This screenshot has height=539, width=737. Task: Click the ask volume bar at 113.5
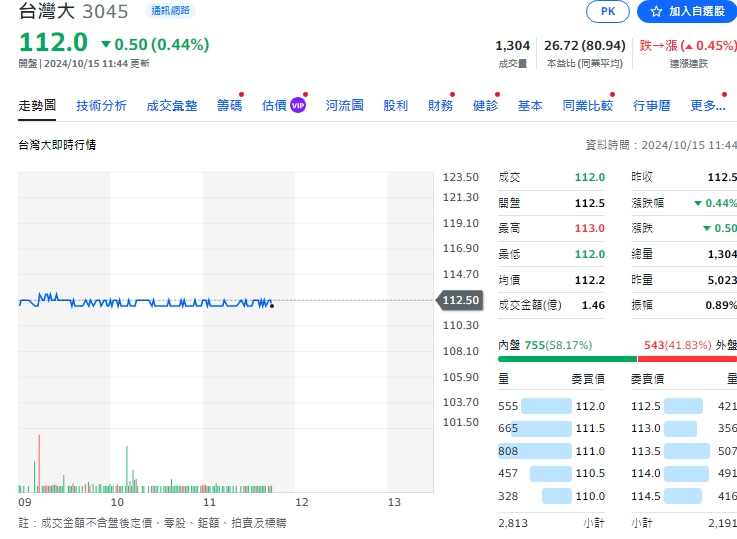[x=687, y=451]
